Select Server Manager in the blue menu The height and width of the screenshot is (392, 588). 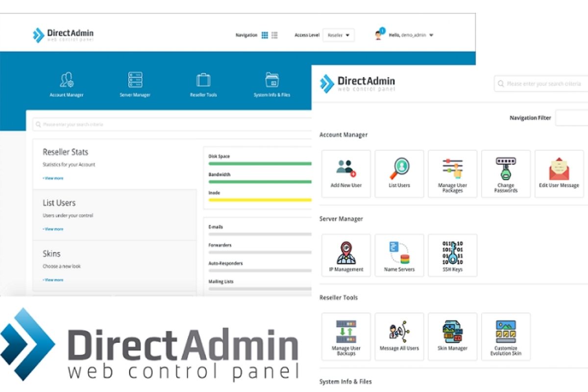[135, 84]
